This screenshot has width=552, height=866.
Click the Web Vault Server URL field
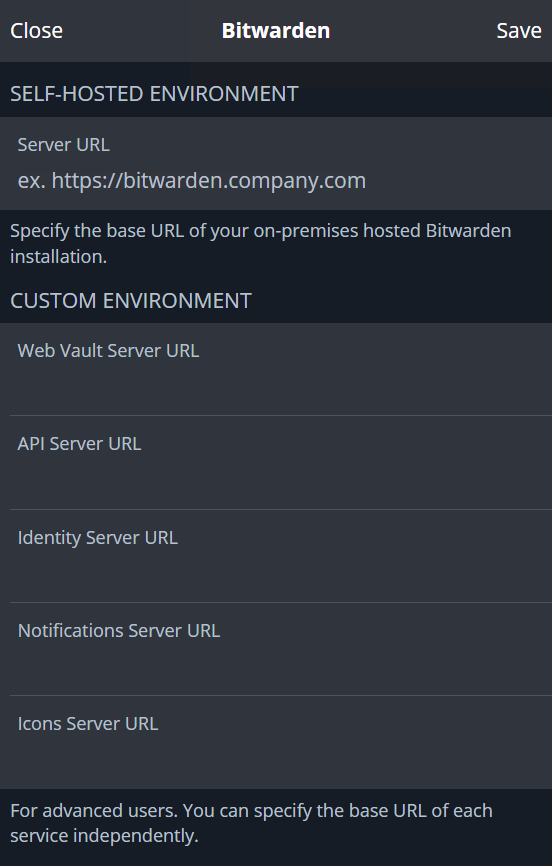point(276,369)
